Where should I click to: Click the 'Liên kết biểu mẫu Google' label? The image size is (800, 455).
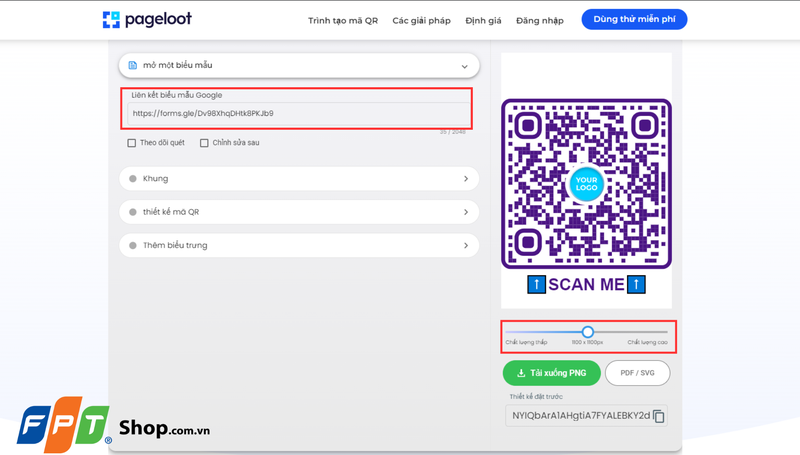[177, 95]
